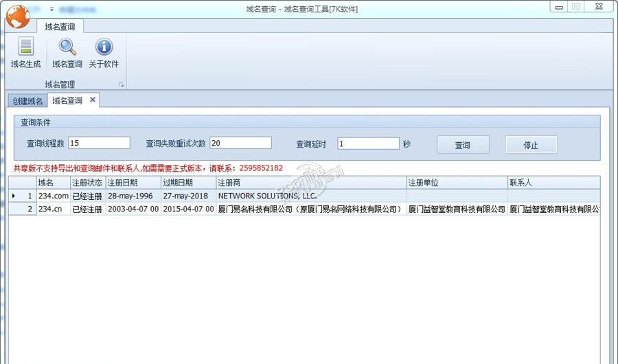Click the 已经注册 status in 234.cn row

click(x=88, y=209)
